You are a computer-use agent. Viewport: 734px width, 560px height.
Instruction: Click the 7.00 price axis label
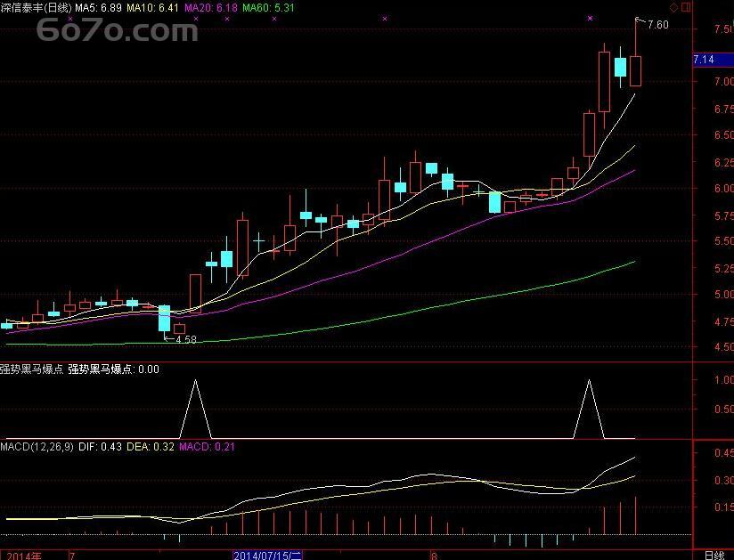723,81
